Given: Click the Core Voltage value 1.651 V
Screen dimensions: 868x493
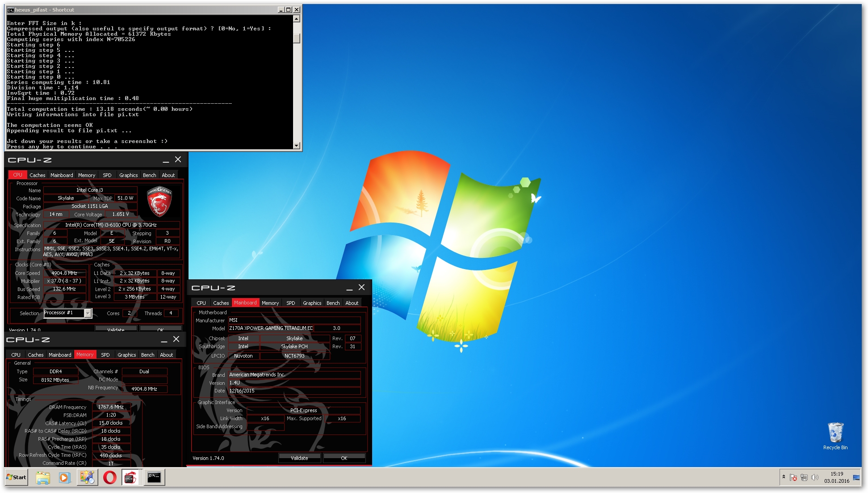Looking at the screenshot, I should point(121,214).
